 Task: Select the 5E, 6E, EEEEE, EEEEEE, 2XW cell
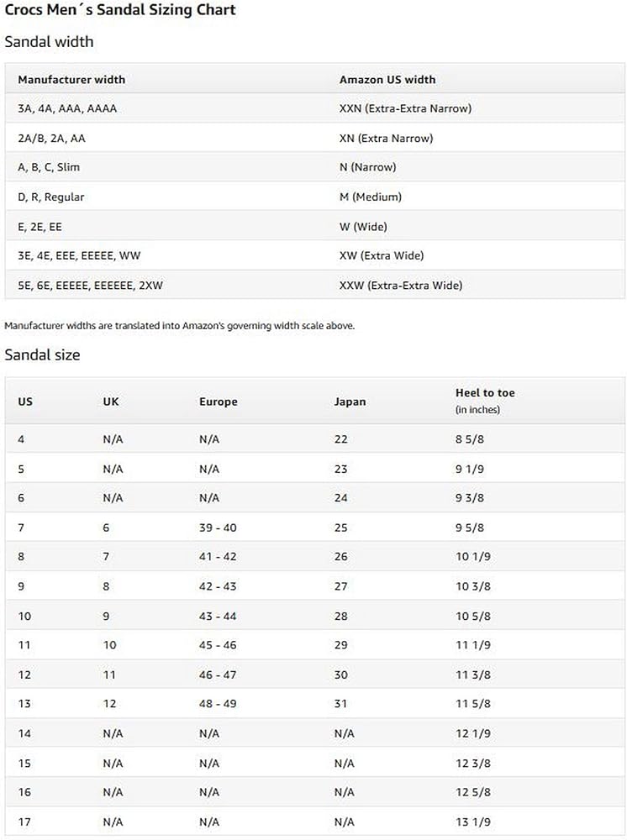click(90, 285)
